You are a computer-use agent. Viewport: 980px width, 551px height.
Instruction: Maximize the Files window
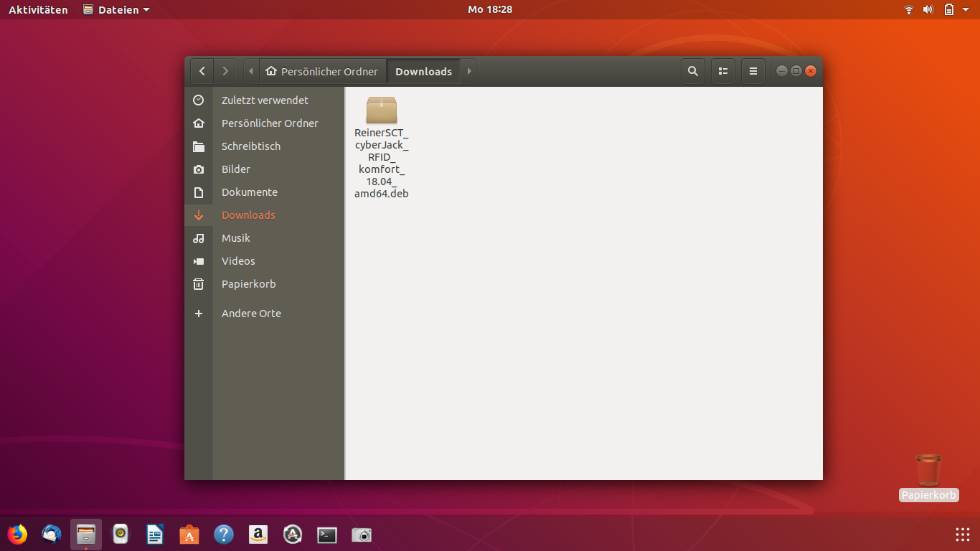point(796,71)
